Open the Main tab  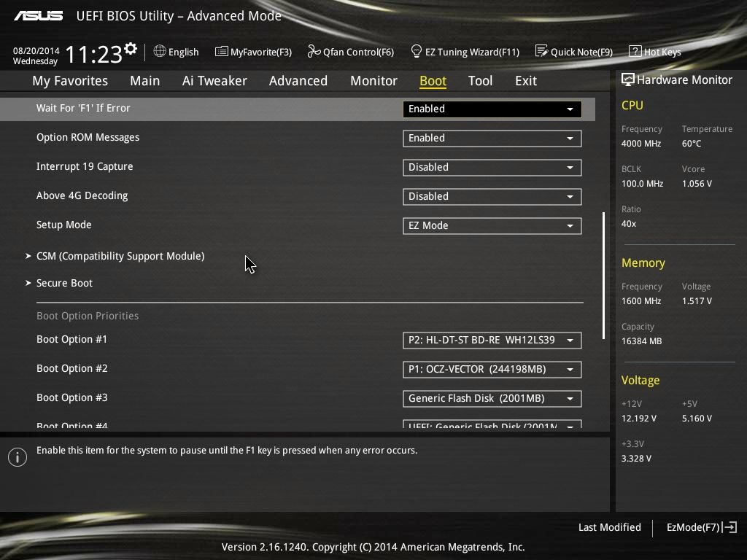pos(145,80)
